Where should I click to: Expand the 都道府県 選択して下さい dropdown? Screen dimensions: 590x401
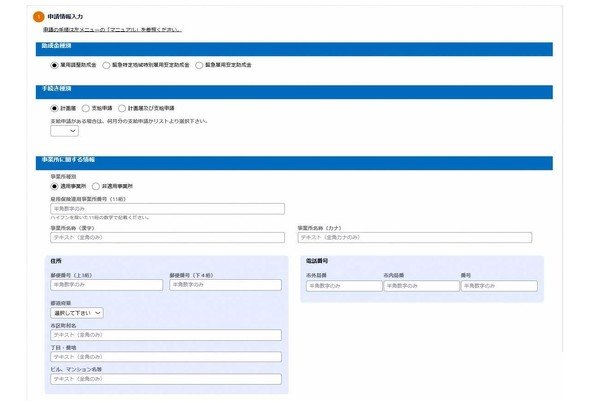77,313
